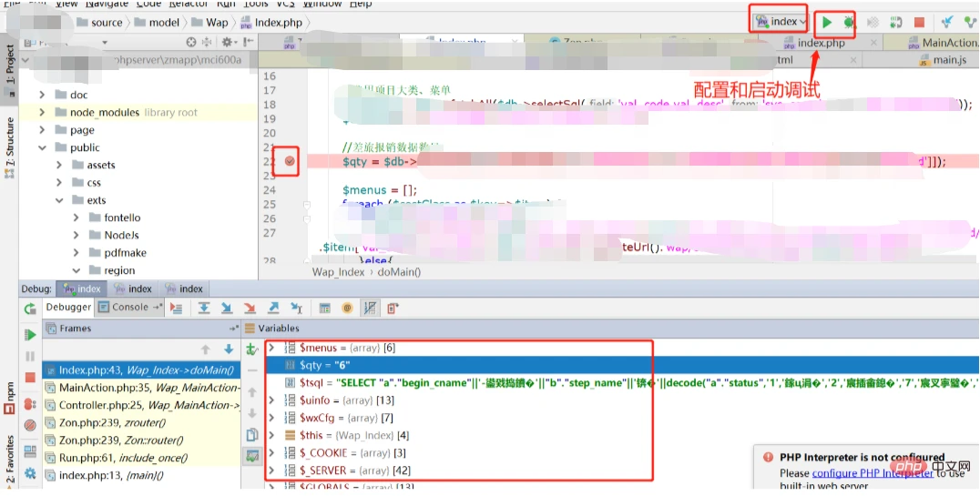Open View Breakpoints double red dots icon
This screenshot has height=496, width=980.
tap(30, 404)
